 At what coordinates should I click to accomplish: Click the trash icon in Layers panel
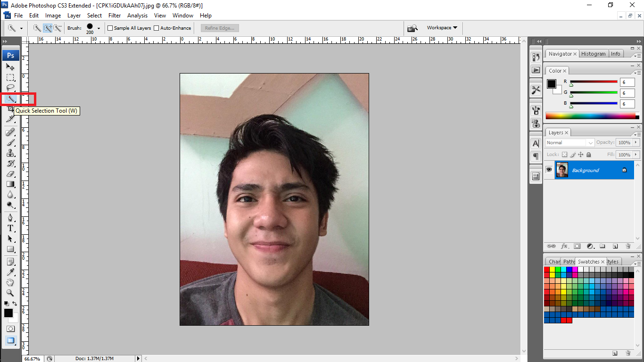coord(627,246)
